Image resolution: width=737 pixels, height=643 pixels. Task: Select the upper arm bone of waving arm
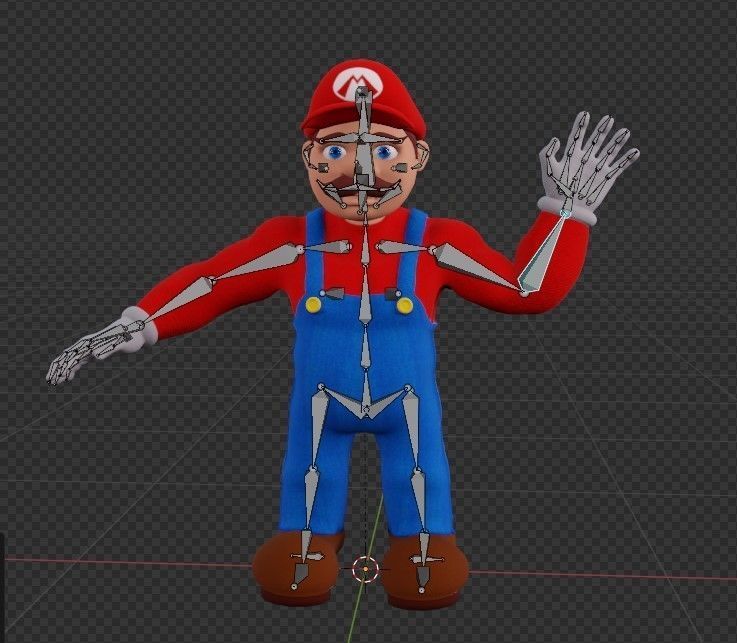(477, 269)
